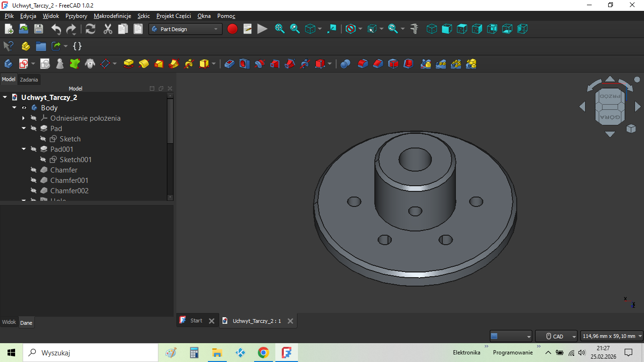This screenshot has height=362, width=644.
Task: Click the Windows search box Wyszukaj
Action: 90,353
